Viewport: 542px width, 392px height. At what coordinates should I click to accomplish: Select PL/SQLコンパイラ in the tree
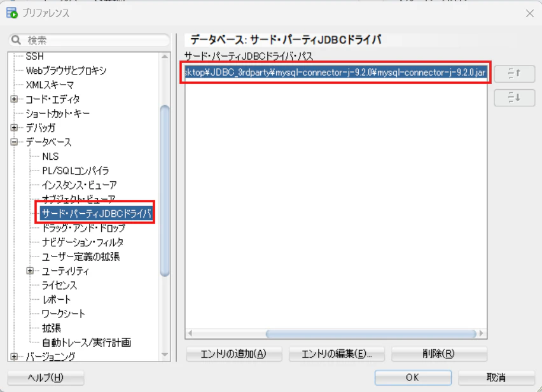tap(75, 171)
